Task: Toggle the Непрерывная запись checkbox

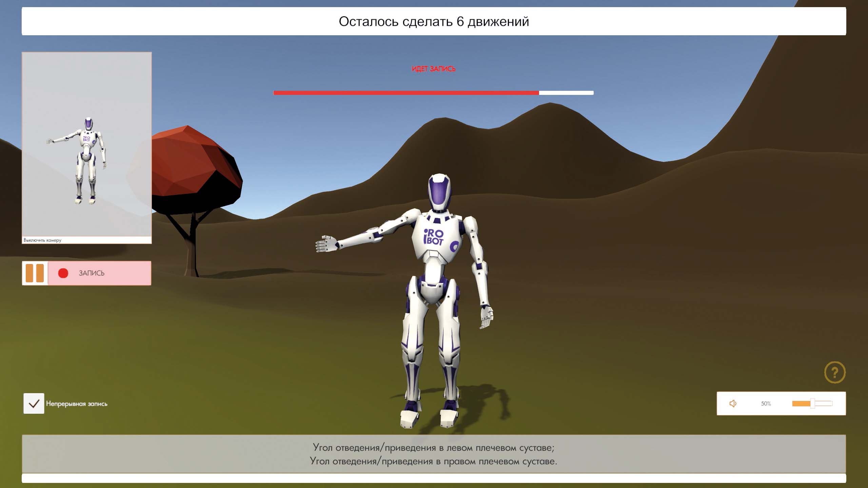Action: coord(34,403)
